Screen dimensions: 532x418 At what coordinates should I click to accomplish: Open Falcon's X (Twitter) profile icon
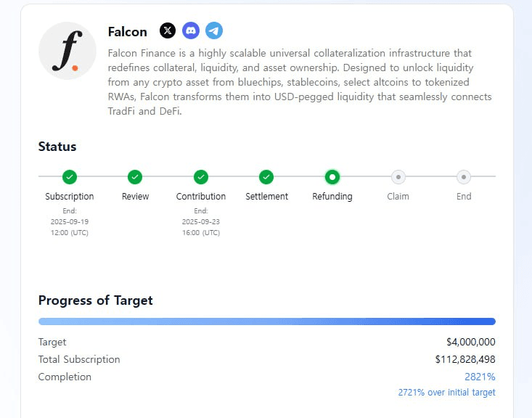(168, 30)
